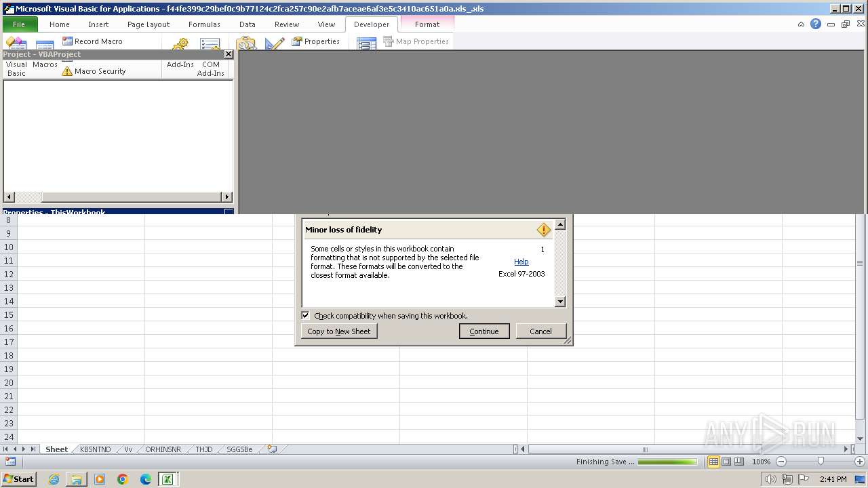Screen dimensions: 868x488
Task: Click macro recording status bar icon
Action: 10,462
